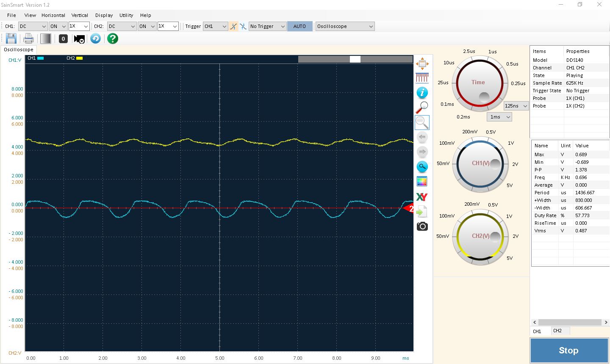This screenshot has height=364, width=610.
Task: Open CH1 coupling DC dropdown
Action: click(x=33, y=26)
